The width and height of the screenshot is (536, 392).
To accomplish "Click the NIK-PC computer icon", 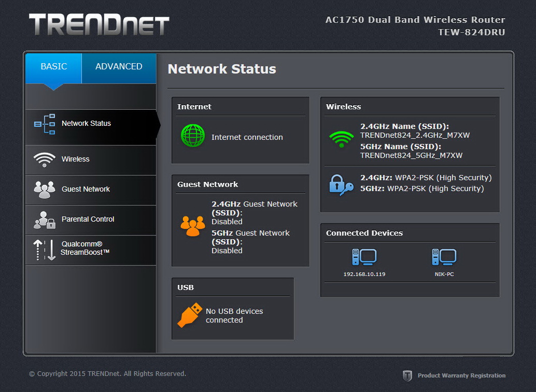I will (444, 257).
